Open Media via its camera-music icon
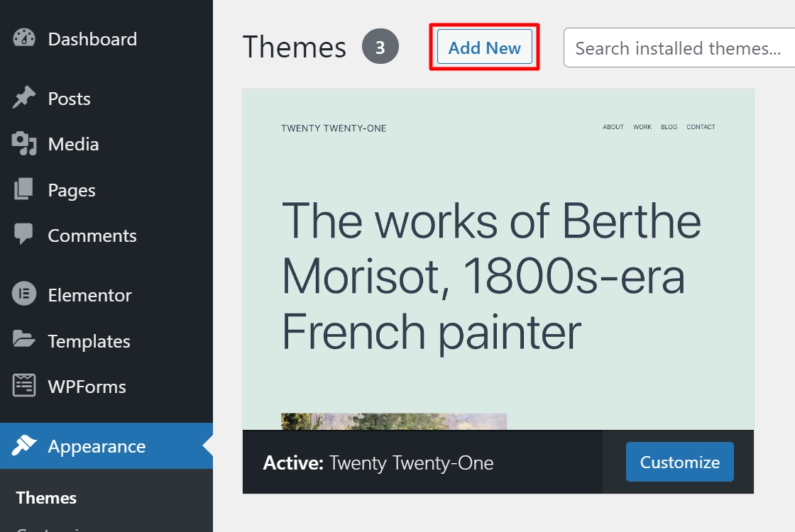Viewport: 795px width, 532px height. [24, 144]
